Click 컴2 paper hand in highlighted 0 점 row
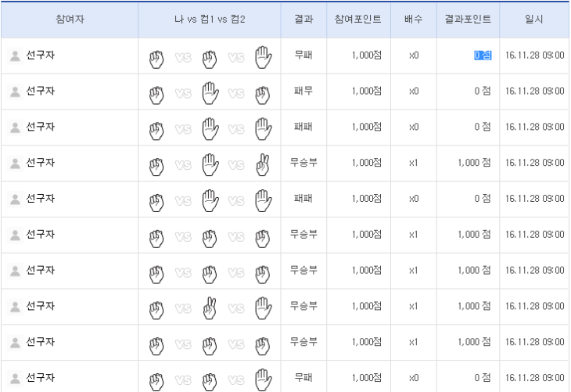This screenshot has height=392, width=571. pyautogui.click(x=264, y=57)
